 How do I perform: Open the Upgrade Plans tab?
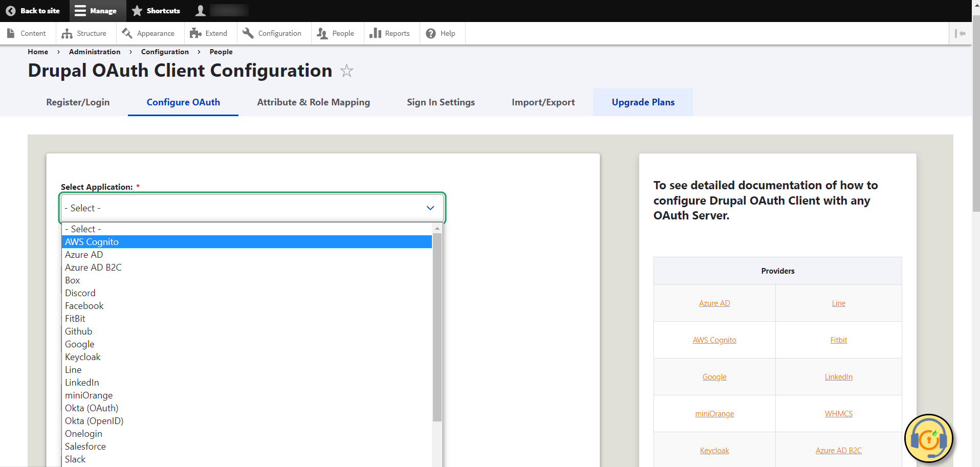coord(643,102)
